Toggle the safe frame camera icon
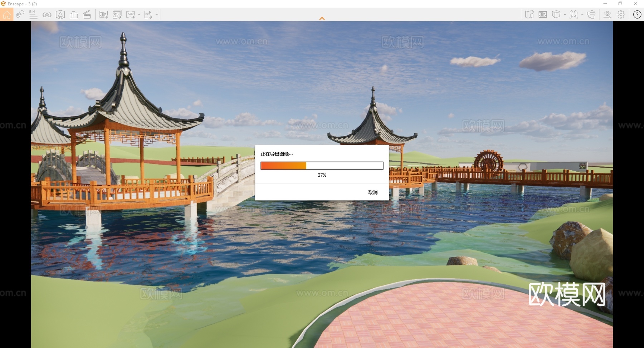Screen dimensions: 644x348 pos(60,15)
